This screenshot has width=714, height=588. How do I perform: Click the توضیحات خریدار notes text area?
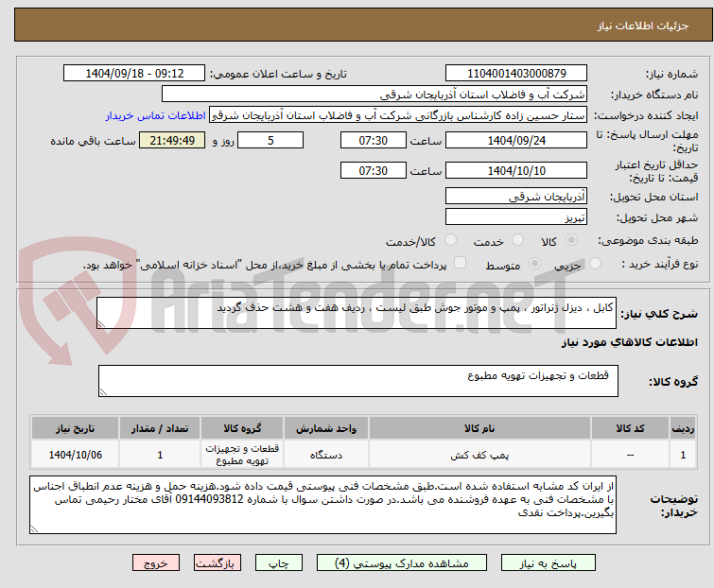tap(322, 505)
